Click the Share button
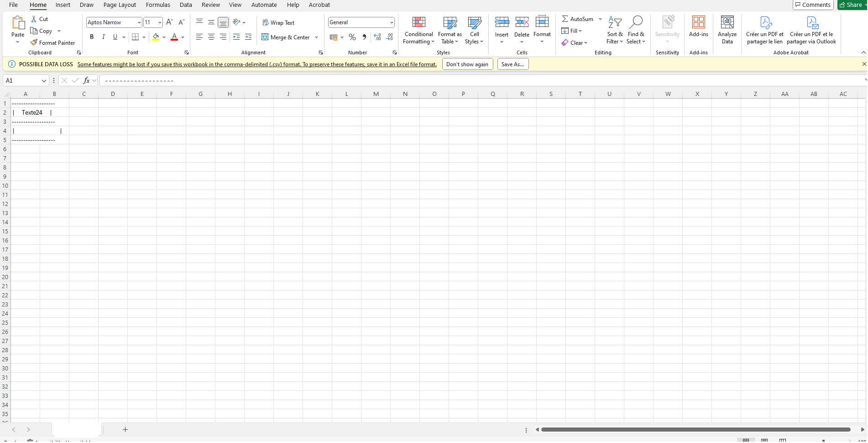The width and height of the screenshot is (868, 443). 852,5
